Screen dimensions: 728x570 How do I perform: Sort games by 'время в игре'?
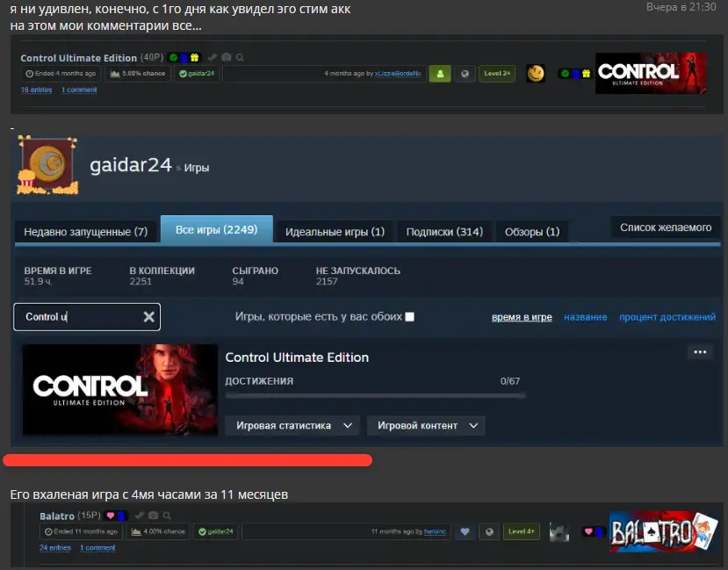(x=522, y=317)
